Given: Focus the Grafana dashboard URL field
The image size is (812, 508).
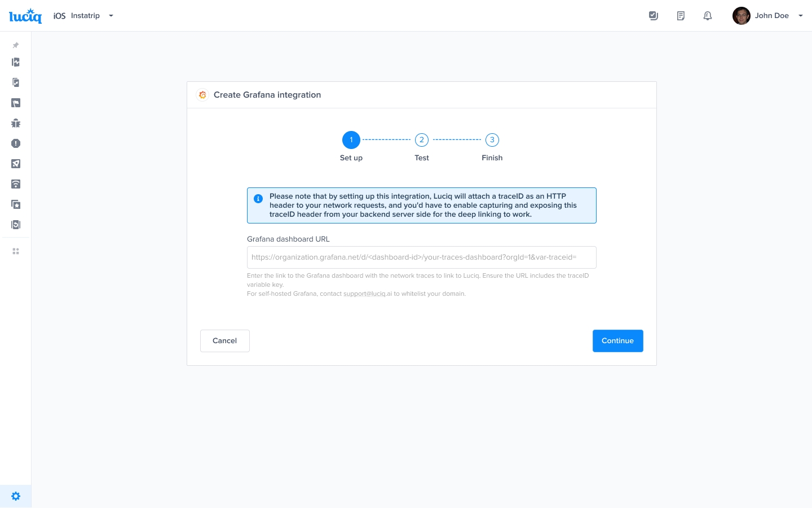Looking at the screenshot, I should 421,257.
